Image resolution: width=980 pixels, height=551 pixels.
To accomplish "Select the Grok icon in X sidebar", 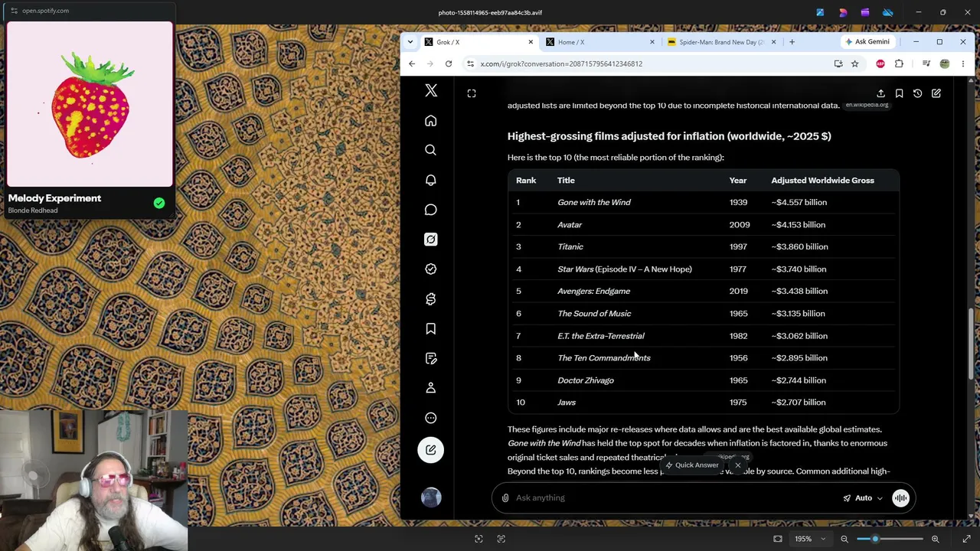I will 431,240.
